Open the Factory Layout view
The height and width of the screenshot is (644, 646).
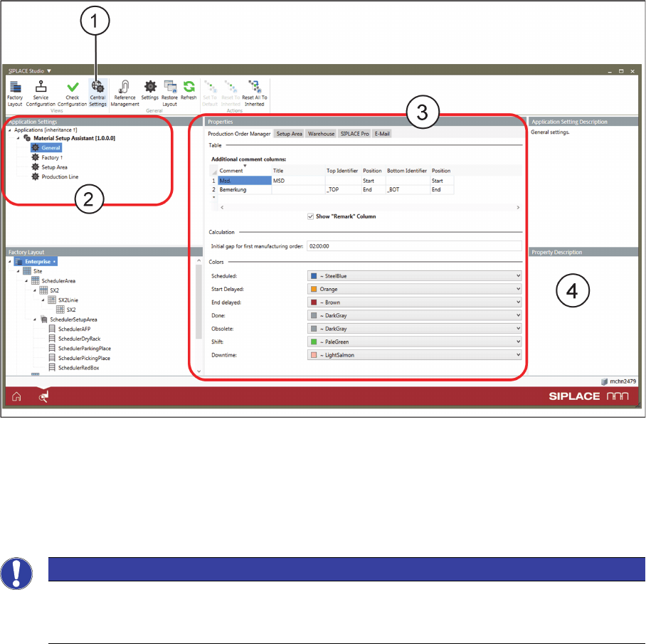(15, 93)
